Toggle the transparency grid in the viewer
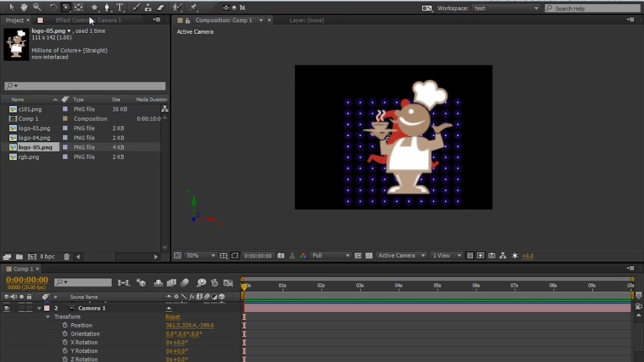644x362 pixels. click(x=369, y=256)
